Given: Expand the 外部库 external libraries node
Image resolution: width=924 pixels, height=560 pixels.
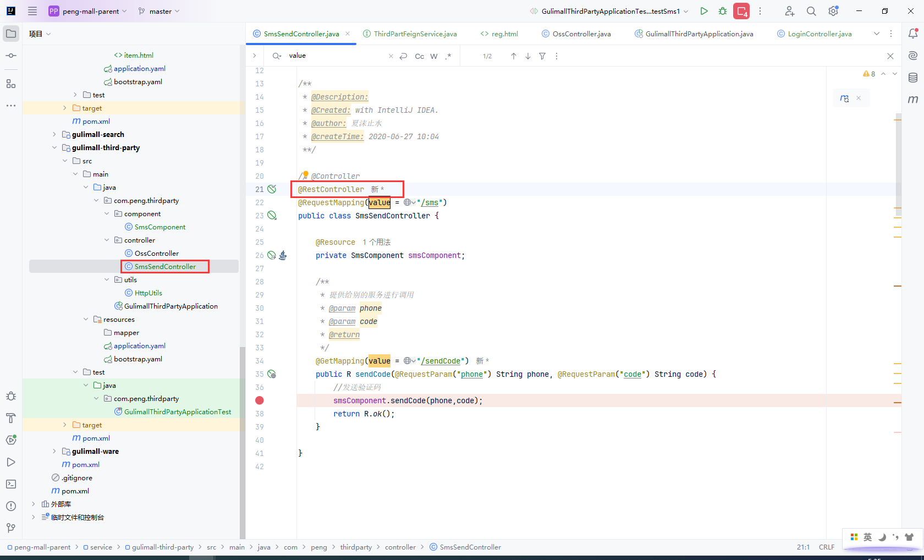Looking at the screenshot, I should 33,504.
